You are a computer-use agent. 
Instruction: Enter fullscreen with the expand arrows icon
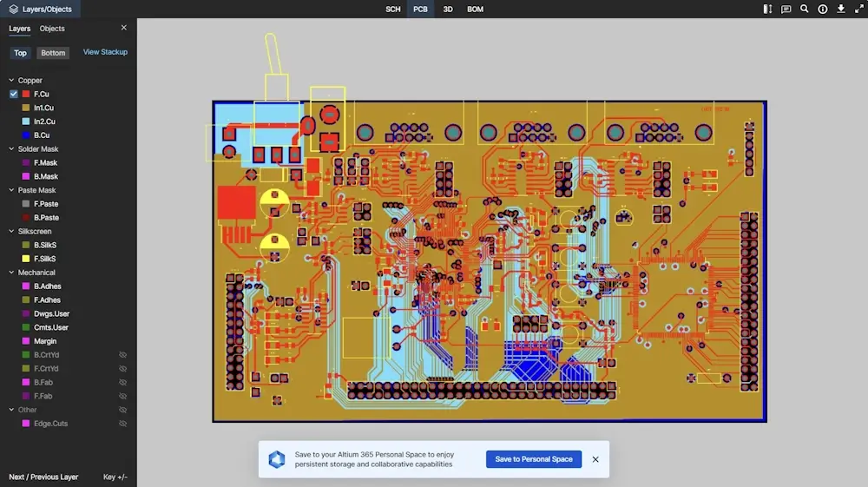pyautogui.click(x=859, y=9)
